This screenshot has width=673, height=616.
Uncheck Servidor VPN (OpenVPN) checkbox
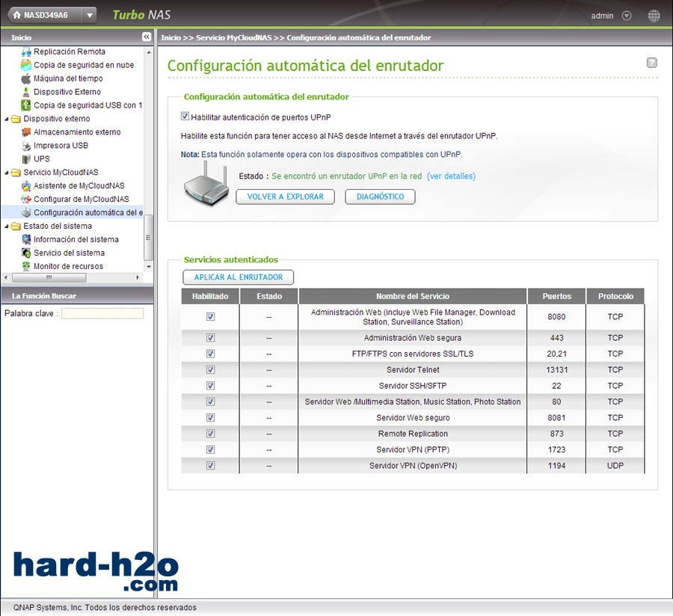[210, 466]
